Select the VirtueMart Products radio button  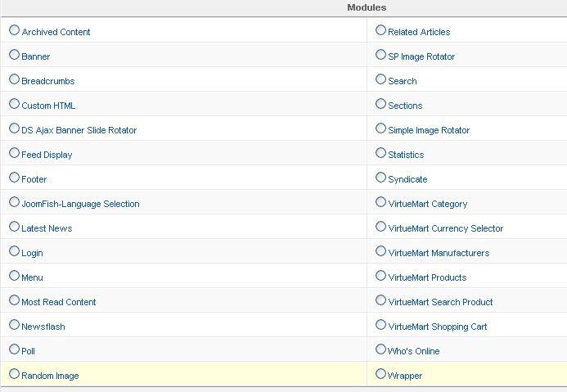pyautogui.click(x=380, y=275)
